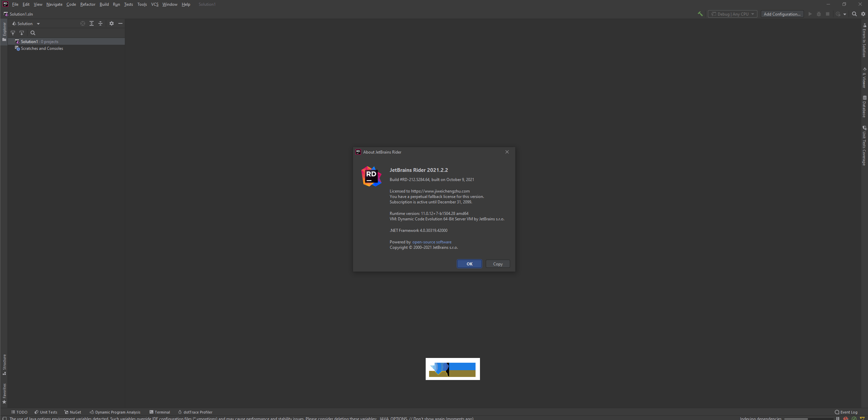Open the Refactor menu

[88, 4]
